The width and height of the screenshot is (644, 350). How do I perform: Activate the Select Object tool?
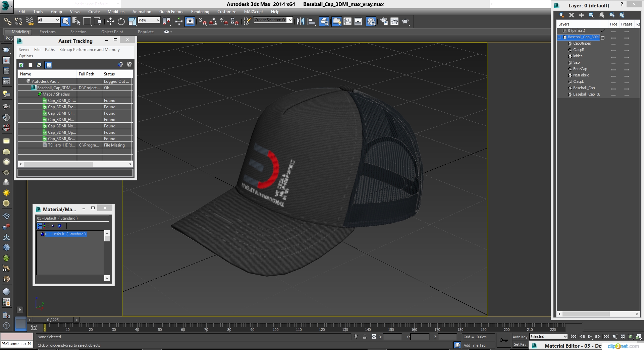[66, 21]
